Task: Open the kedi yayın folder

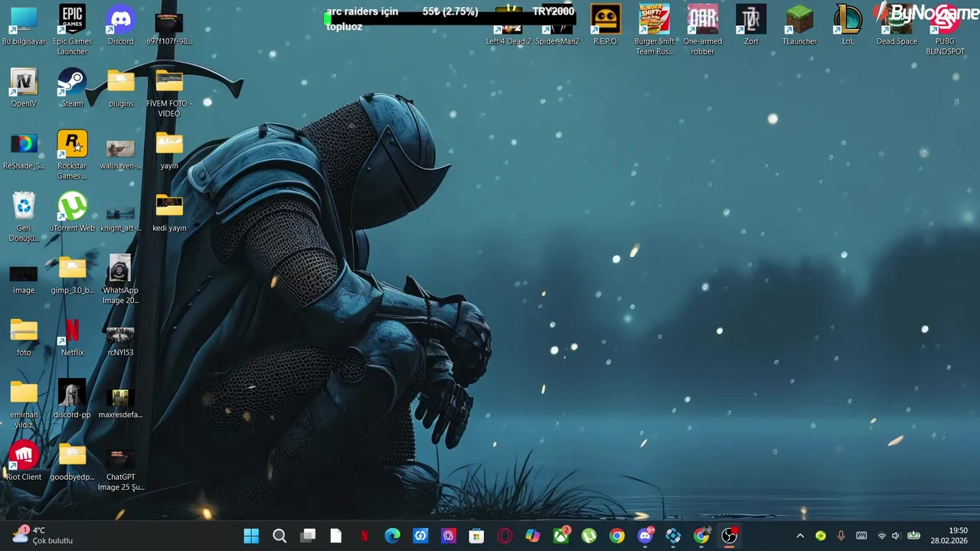Action: pyautogui.click(x=169, y=212)
